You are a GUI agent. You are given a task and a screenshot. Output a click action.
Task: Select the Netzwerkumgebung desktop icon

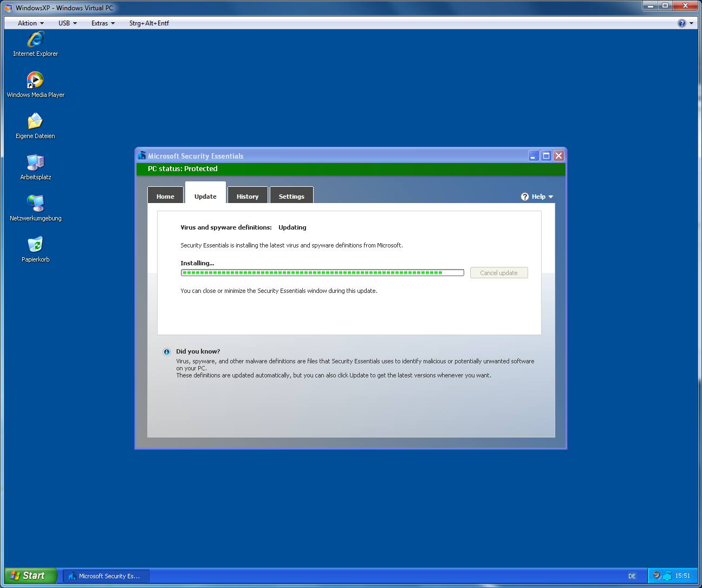(36, 204)
